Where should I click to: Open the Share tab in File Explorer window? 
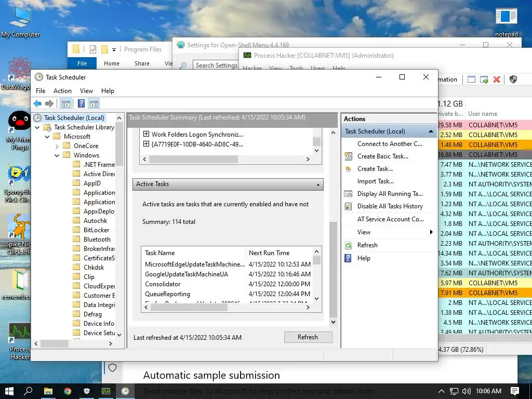pyautogui.click(x=142, y=63)
